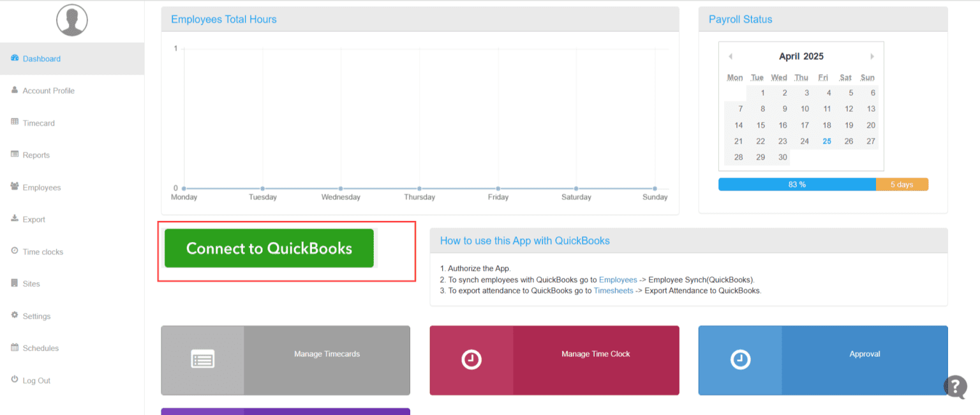Go to previous month in Payroll calendar

click(x=731, y=56)
